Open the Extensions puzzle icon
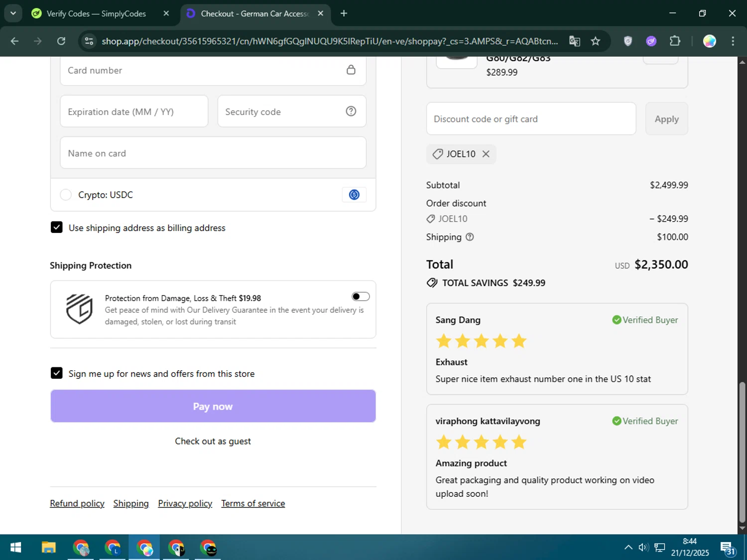 (x=675, y=41)
